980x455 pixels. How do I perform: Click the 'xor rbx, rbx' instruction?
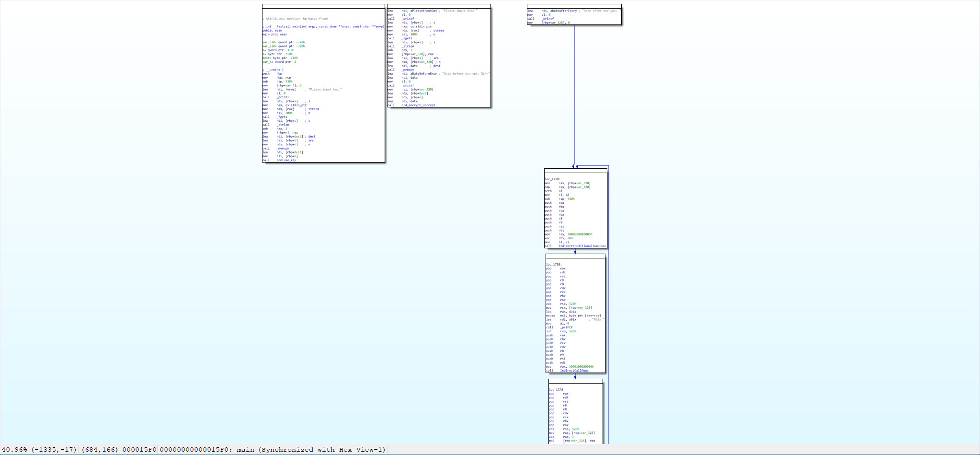559,238
